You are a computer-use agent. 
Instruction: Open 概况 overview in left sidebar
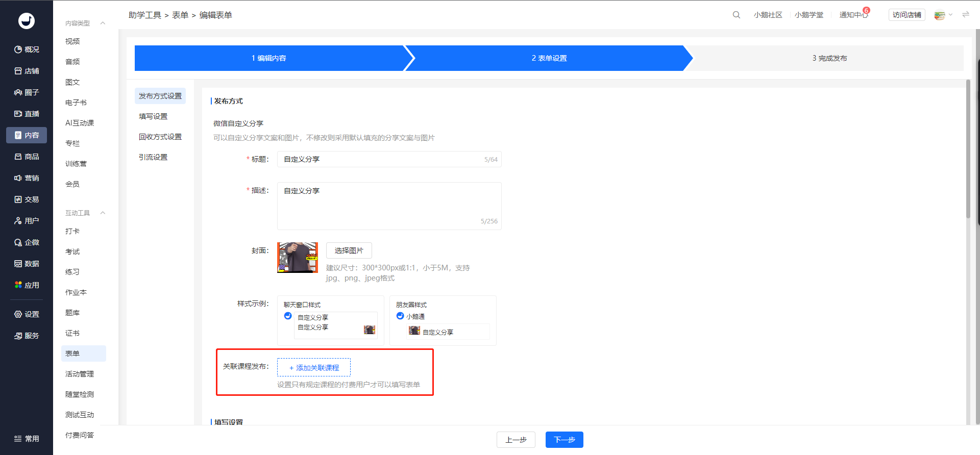[x=27, y=49]
